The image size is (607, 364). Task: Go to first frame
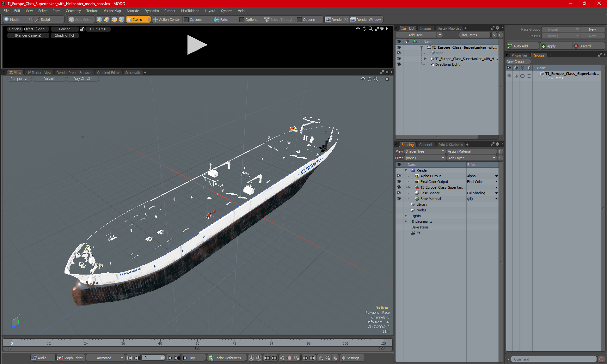(x=129, y=358)
